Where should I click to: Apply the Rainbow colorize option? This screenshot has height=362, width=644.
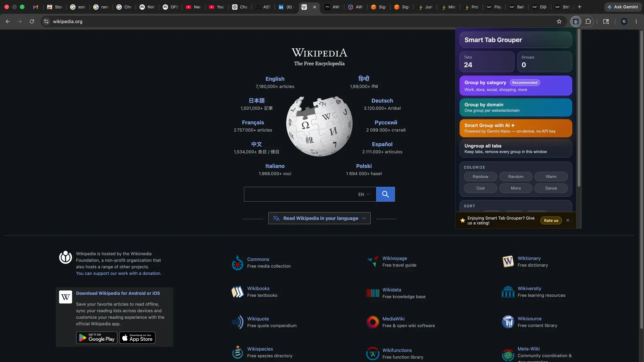tap(480, 177)
